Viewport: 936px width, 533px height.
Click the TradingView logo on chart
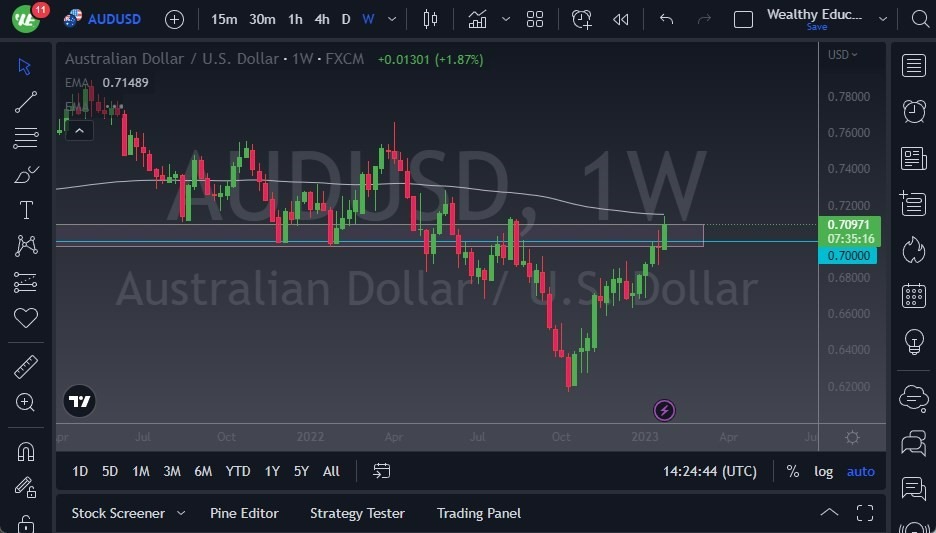click(79, 401)
